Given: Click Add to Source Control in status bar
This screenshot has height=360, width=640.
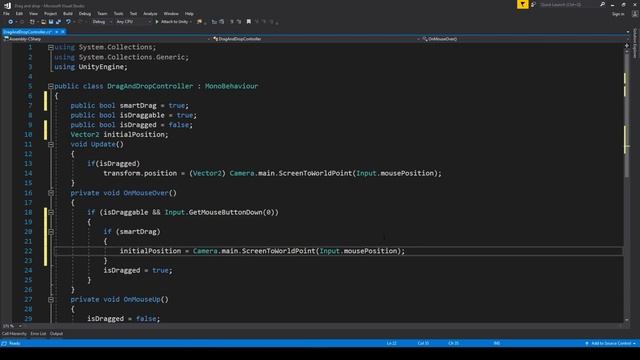Looking at the screenshot, I should pos(611,343).
